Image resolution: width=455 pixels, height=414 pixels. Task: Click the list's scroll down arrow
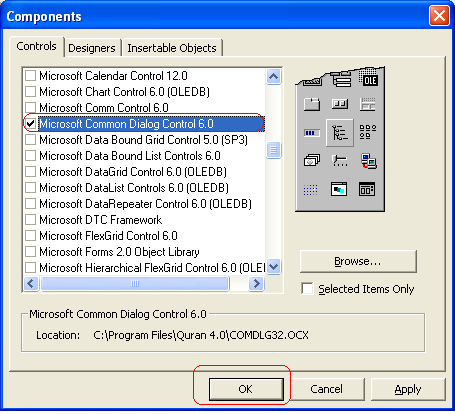274,267
